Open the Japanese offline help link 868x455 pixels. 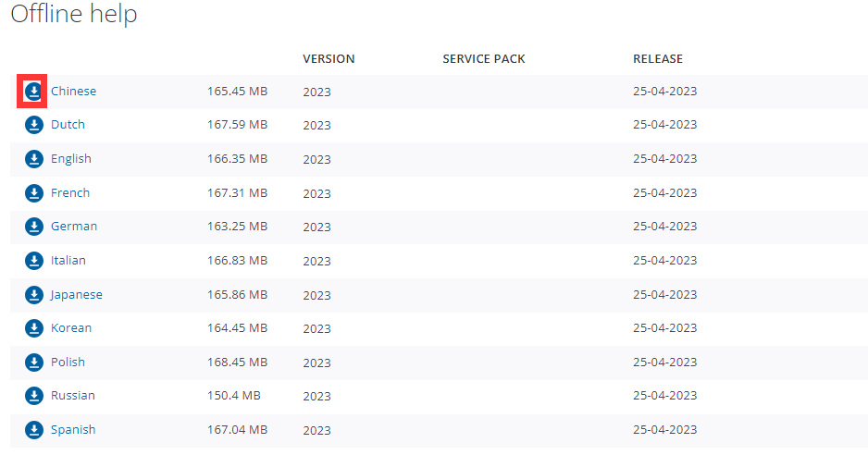pyautogui.click(x=77, y=295)
